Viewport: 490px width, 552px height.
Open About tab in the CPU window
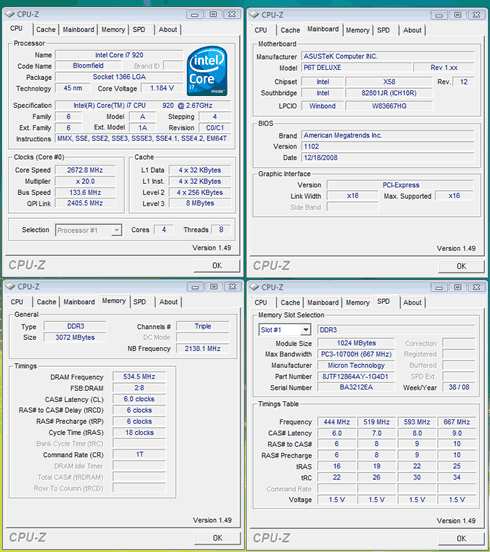click(x=168, y=30)
